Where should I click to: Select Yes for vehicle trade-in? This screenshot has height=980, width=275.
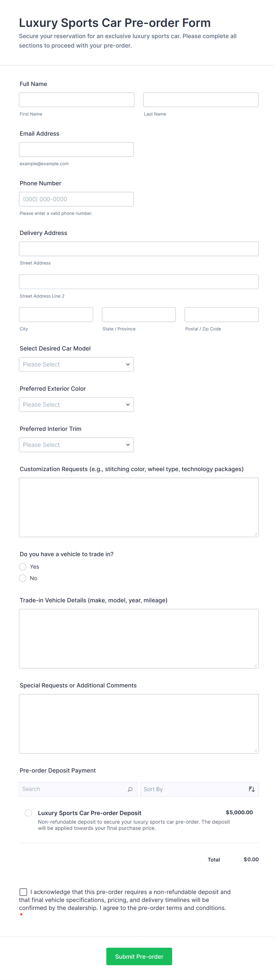[23, 567]
